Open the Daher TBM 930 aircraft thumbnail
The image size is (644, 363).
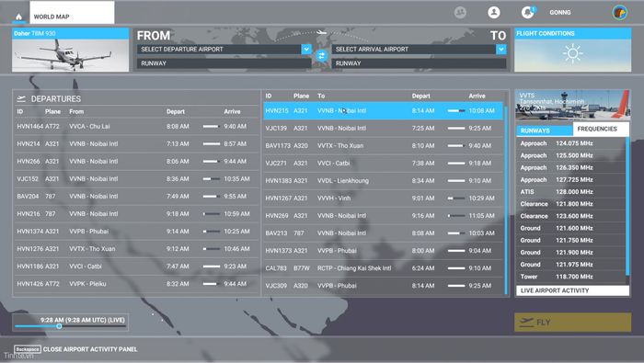coord(70,50)
